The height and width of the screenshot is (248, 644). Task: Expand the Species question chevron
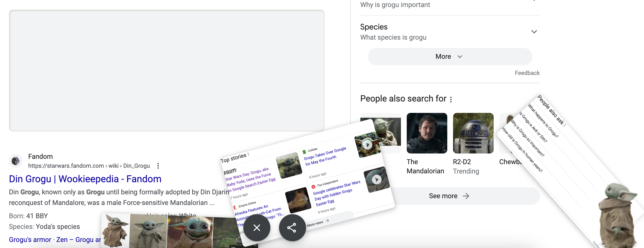click(534, 32)
